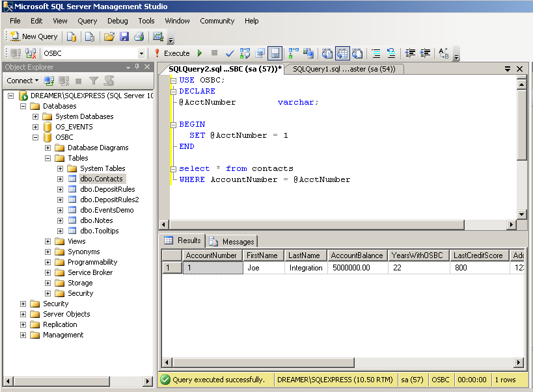Collapse the Tables folder
Viewport: 533px width, 392px height.
[48, 158]
